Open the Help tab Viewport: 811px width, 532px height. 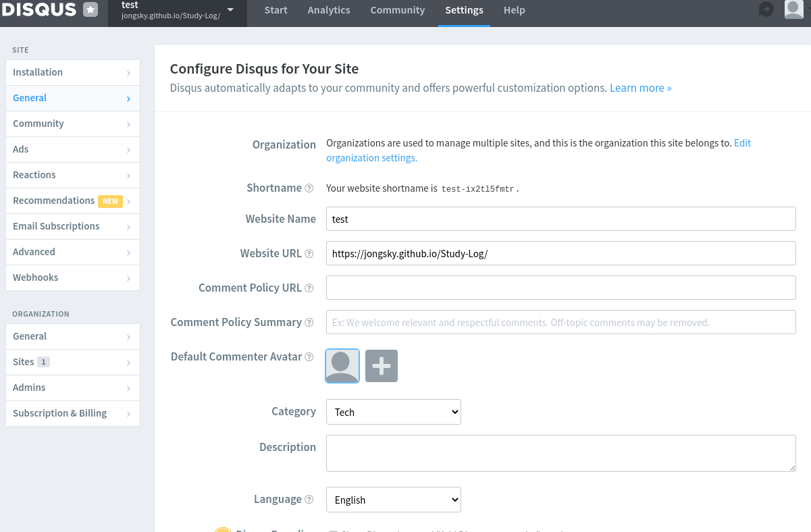click(514, 10)
